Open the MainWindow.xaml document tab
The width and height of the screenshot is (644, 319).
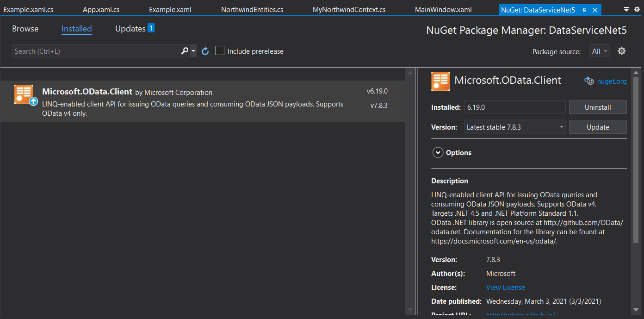click(443, 10)
